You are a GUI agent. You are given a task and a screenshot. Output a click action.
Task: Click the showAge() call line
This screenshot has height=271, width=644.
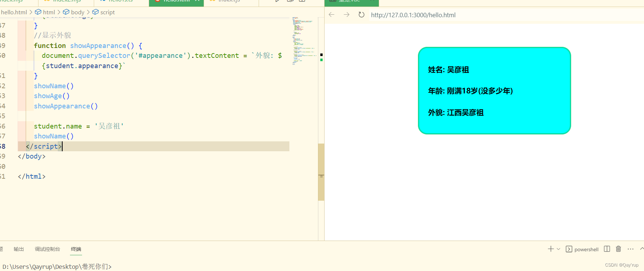coord(52,96)
